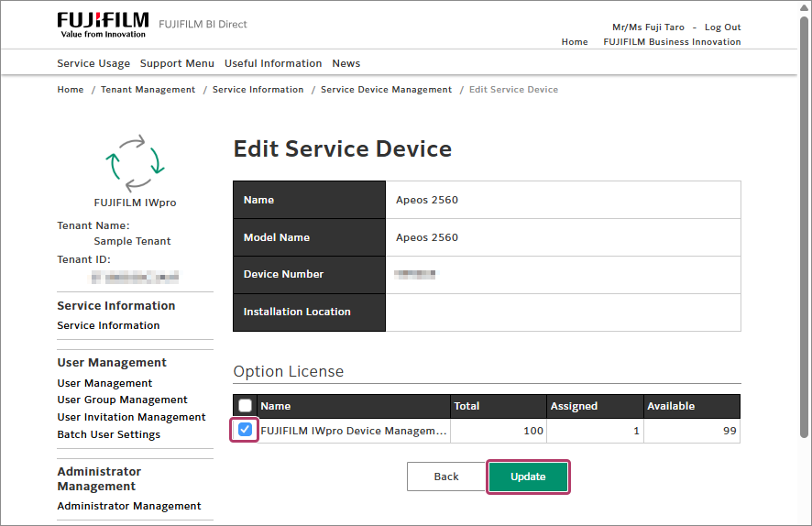The width and height of the screenshot is (812, 526).
Task: Click the Available value 99
Action: [730, 431]
